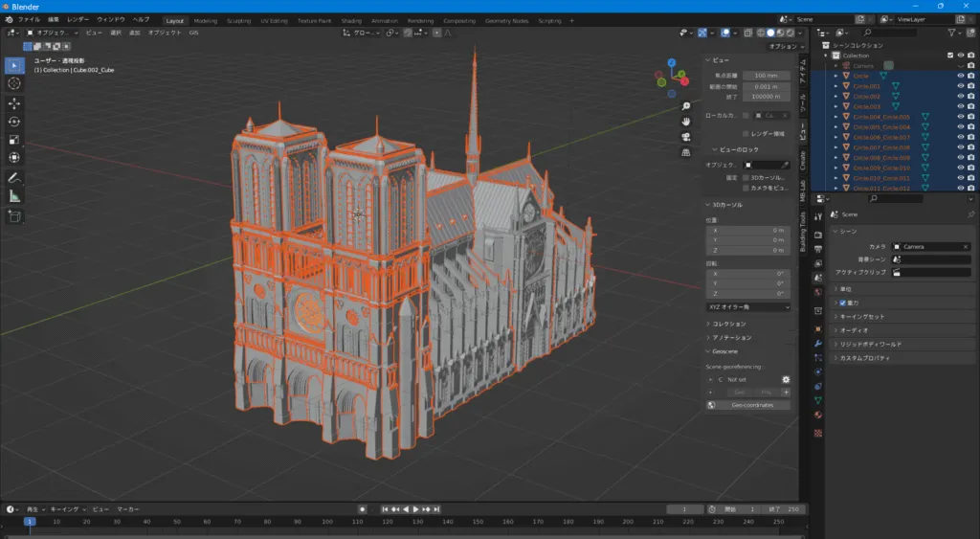This screenshot has width=980, height=539.
Task: Switch to the Modeling workspace tab
Action: coord(205,21)
